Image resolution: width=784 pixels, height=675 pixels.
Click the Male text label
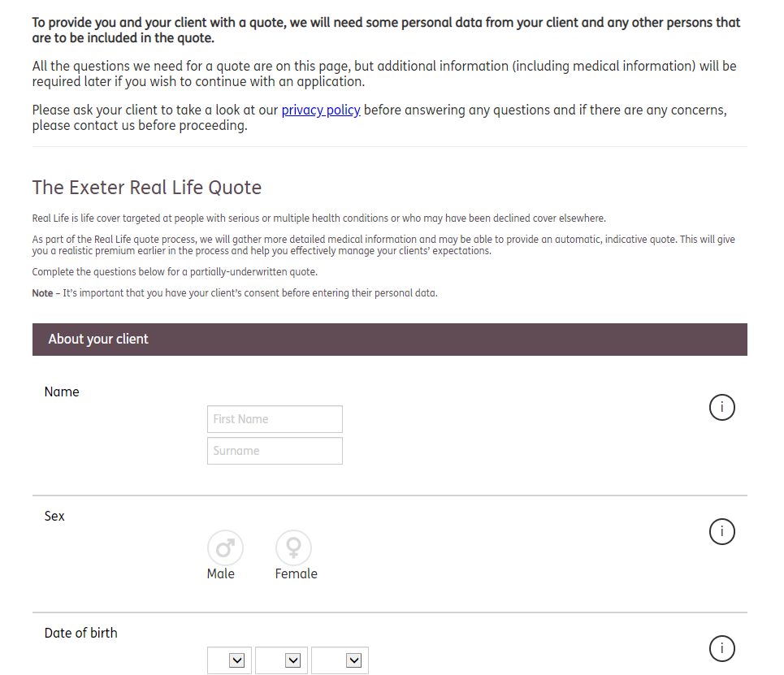[221, 573]
